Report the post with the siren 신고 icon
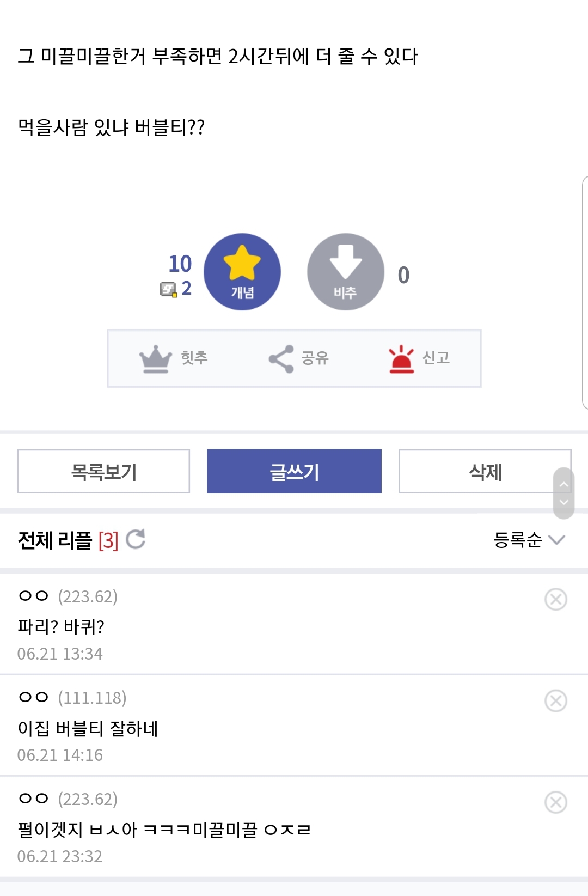Image resolution: width=588 pixels, height=896 pixels. pos(402,358)
